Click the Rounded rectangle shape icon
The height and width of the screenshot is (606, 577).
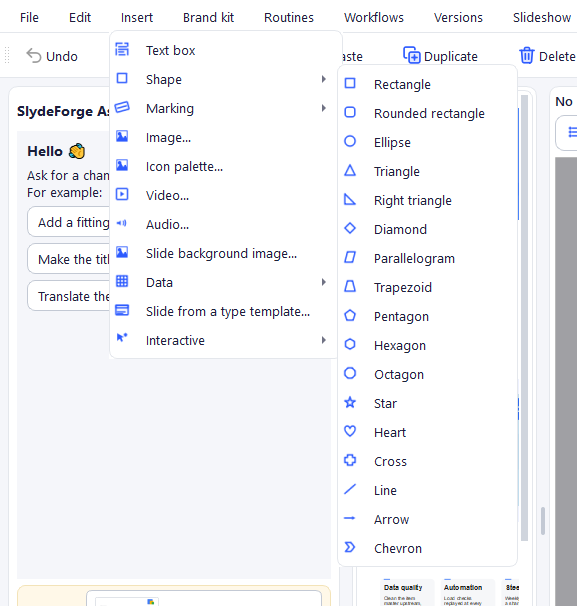coord(350,112)
